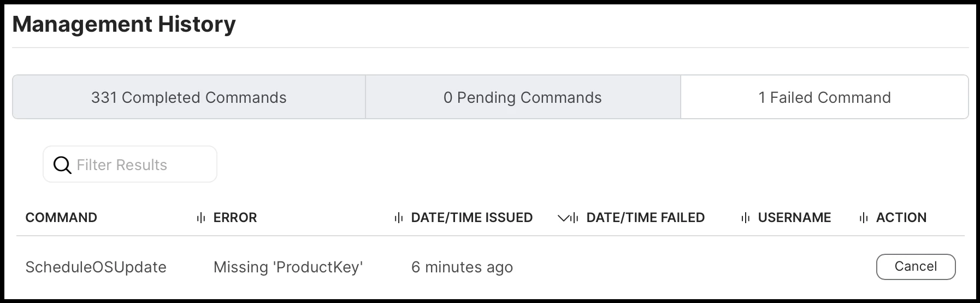
Task: Sort by the USERNAME column header
Action: click(794, 218)
